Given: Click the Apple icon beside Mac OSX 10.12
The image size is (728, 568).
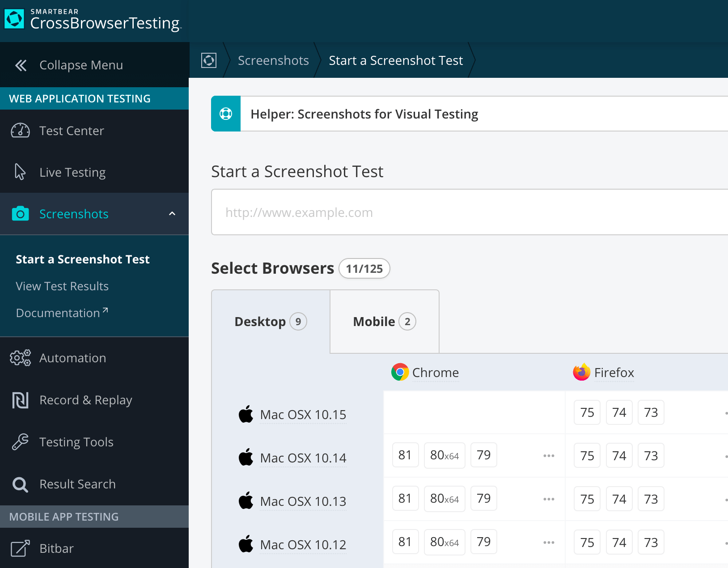Looking at the screenshot, I should pyautogui.click(x=245, y=544).
